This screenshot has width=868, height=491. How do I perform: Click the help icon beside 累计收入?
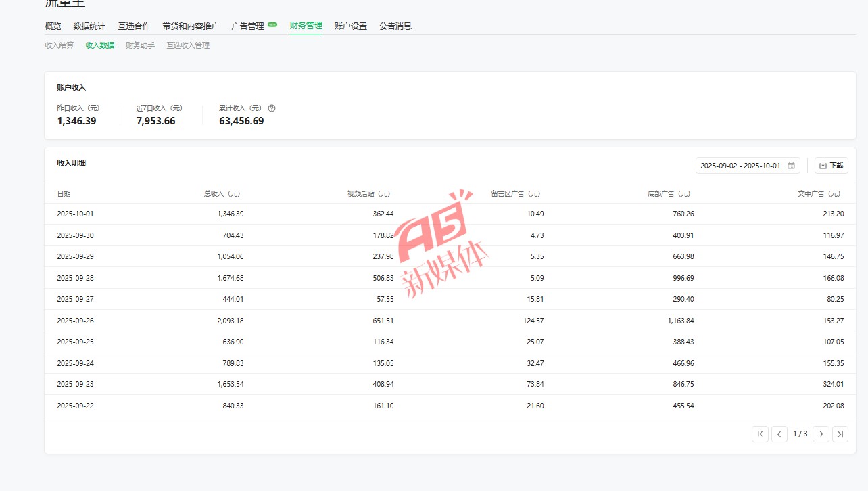[x=272, y=108]
